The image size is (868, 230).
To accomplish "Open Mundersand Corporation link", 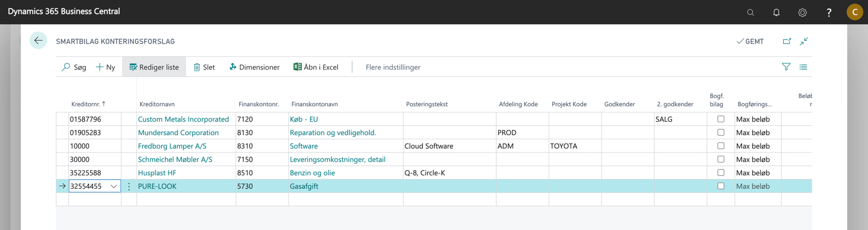I will point(178,133).
